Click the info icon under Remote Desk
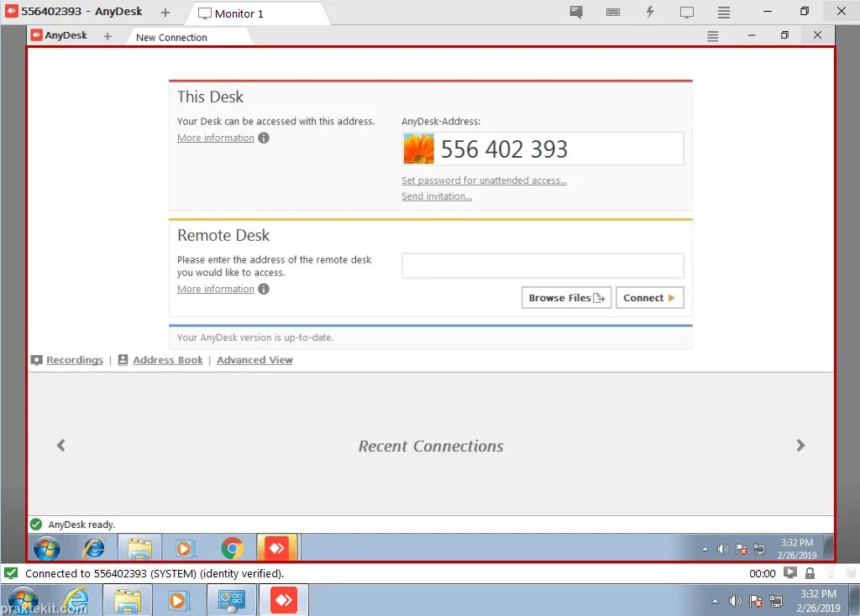This screenshot has width=860, height=616. pyautogui.click(x=264, y=289)
